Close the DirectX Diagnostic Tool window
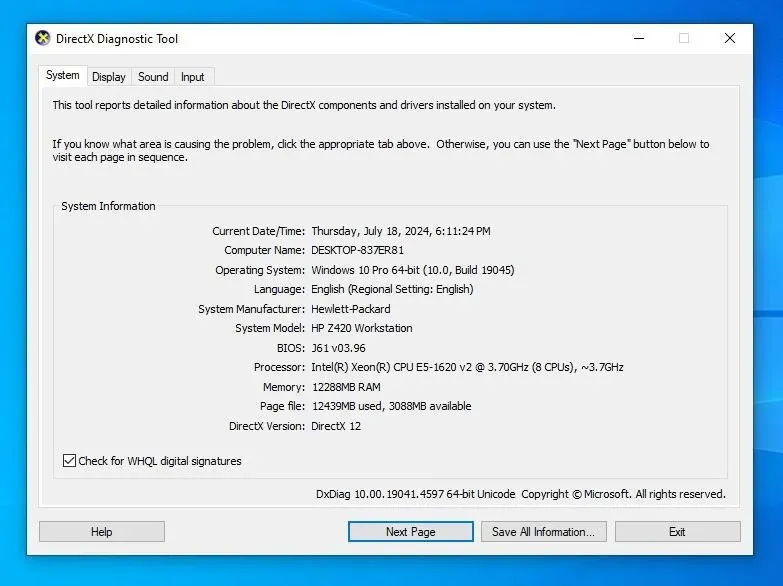 [730, 38]
